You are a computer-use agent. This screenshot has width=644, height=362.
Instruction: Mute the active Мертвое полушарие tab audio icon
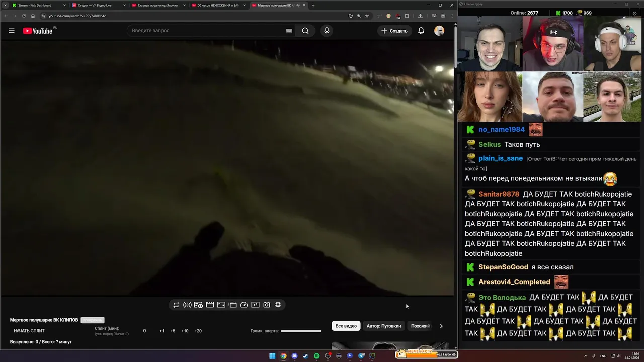(x=298, y=5)
